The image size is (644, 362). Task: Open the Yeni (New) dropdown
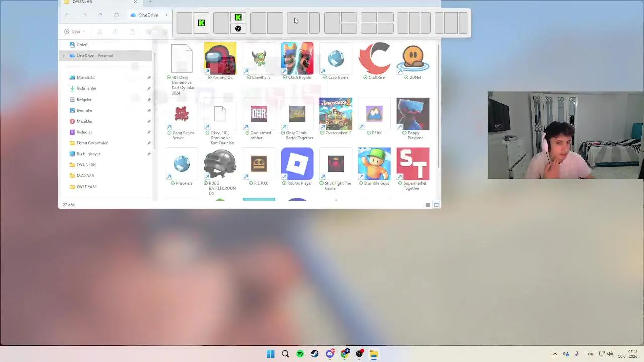[x=73, y=32]
